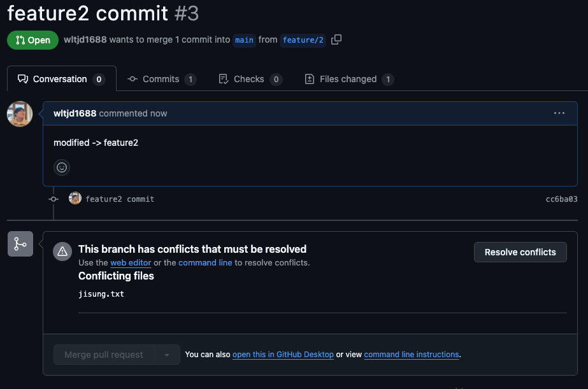Click the Resolve conflicts button

pos(520,252)
